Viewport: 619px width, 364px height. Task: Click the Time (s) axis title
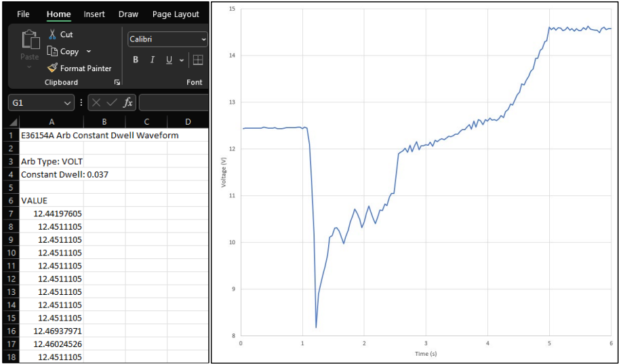[x=426, y=354]
